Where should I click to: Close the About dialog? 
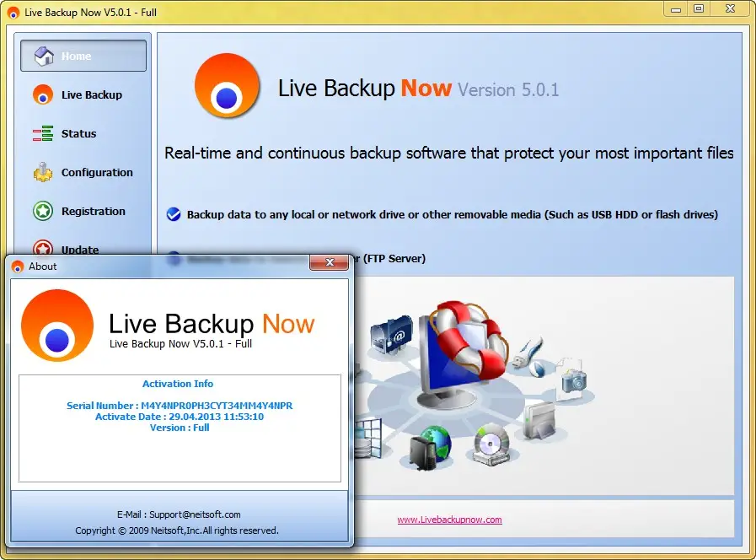[330, 262]
